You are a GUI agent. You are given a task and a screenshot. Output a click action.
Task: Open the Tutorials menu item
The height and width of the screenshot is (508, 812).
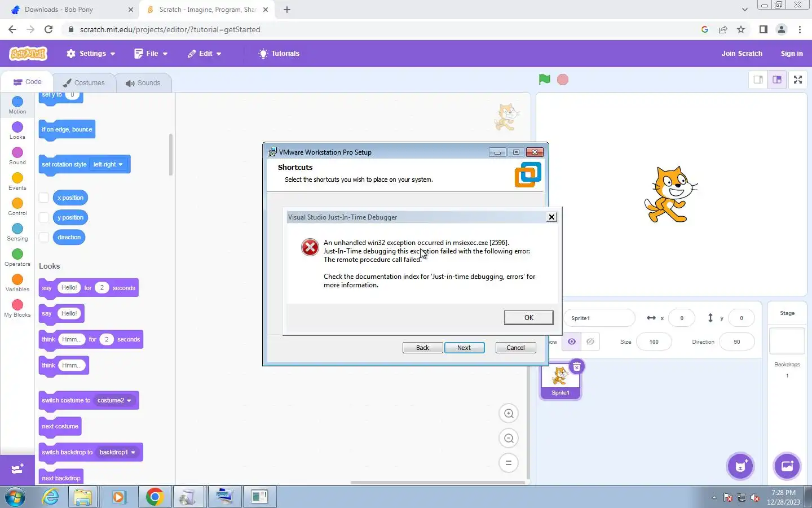coord(279,54)
